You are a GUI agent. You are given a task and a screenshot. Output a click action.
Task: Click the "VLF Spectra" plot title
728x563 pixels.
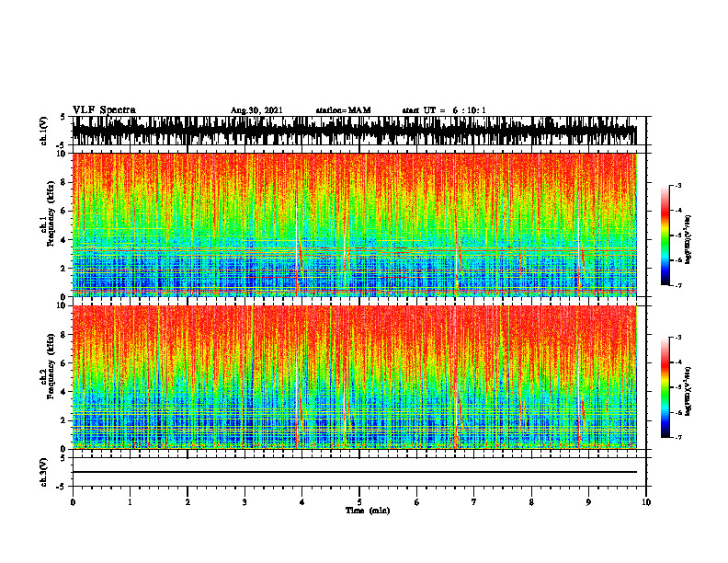pyautogui.click(x=104, y=110)
